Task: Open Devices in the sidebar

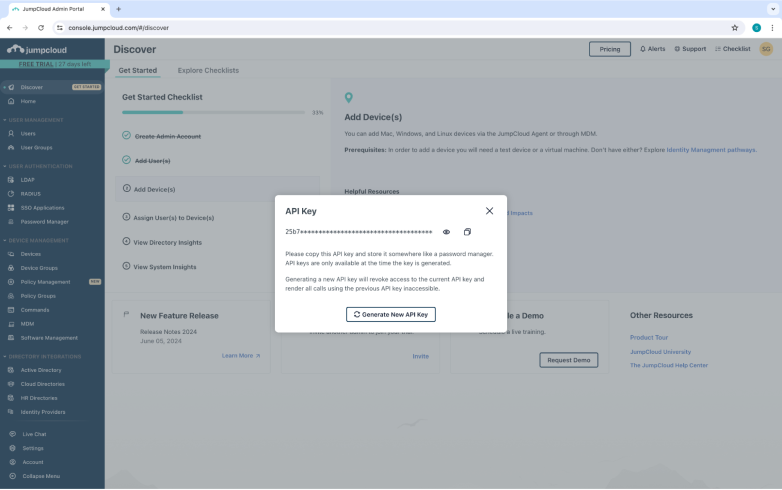Action: point(31,254)
